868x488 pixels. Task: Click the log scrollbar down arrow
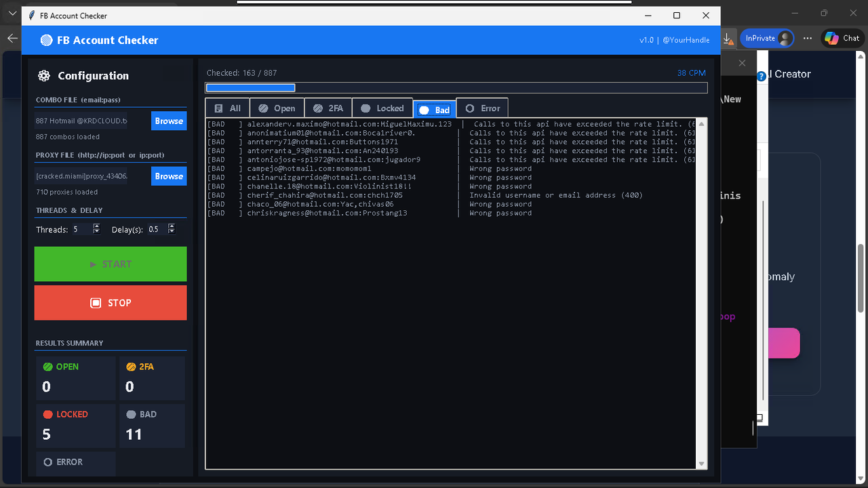point(701,464)
